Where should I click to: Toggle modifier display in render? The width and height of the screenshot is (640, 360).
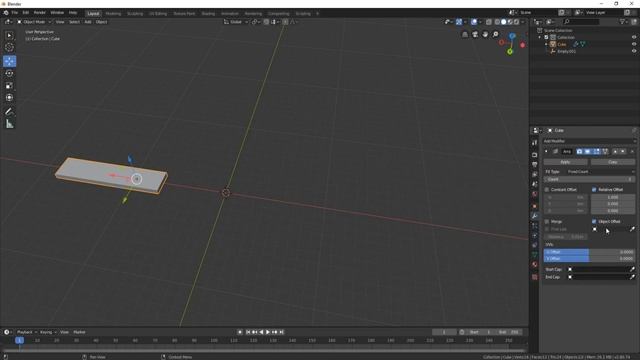point(579,151)
